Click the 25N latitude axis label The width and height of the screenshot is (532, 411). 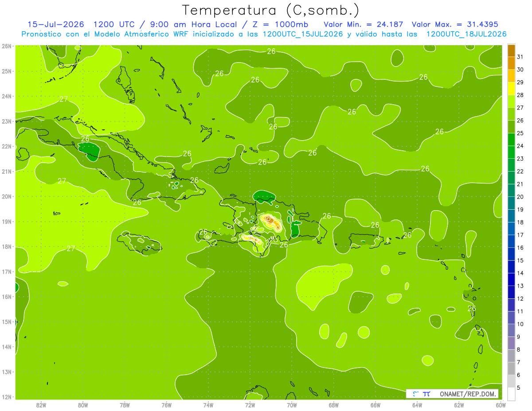(6, 71)
